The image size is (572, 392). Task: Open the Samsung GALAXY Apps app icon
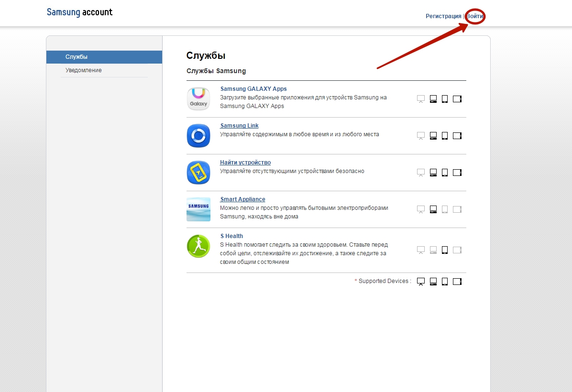198,99
